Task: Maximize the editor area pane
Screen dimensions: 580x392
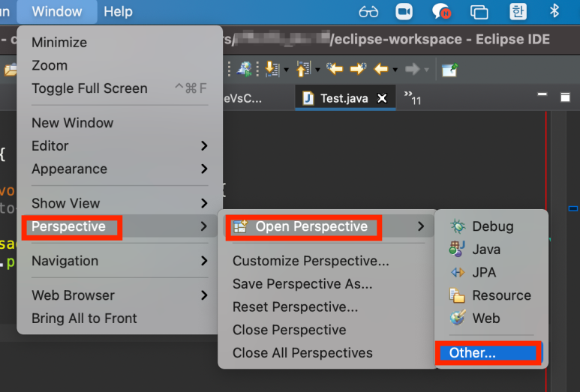Action: point(565,97)
